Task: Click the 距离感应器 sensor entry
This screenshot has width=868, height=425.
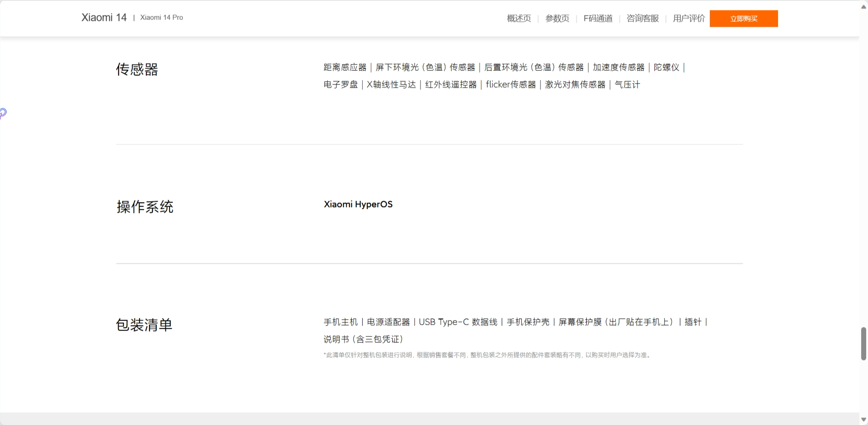Action: [x=345, y=68]
